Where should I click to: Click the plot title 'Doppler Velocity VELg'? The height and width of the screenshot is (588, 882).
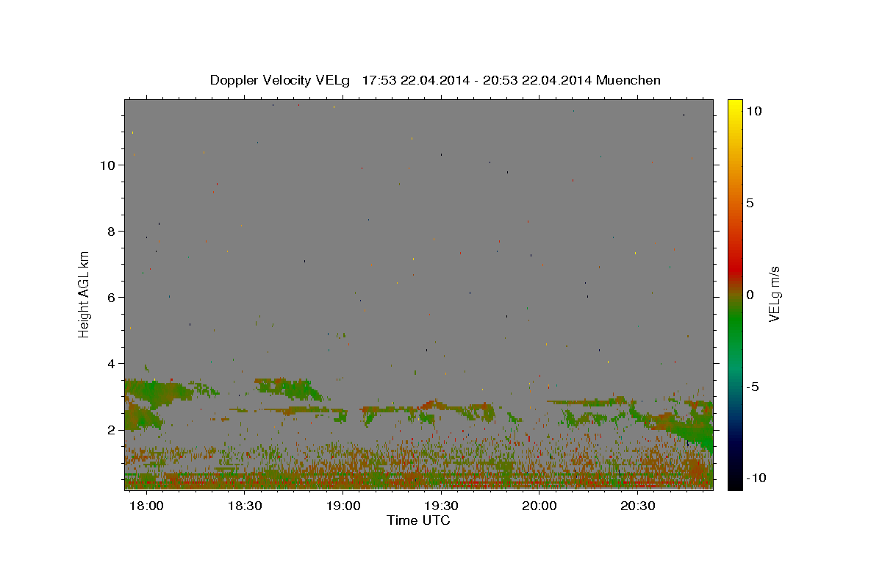pos(279,81)
